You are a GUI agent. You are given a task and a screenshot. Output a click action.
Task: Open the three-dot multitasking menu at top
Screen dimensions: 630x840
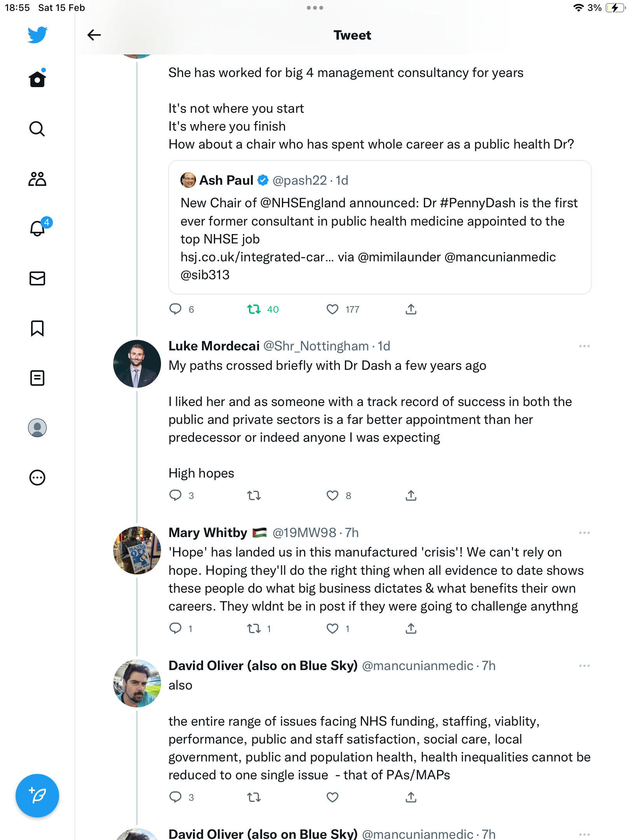(315, 8)
